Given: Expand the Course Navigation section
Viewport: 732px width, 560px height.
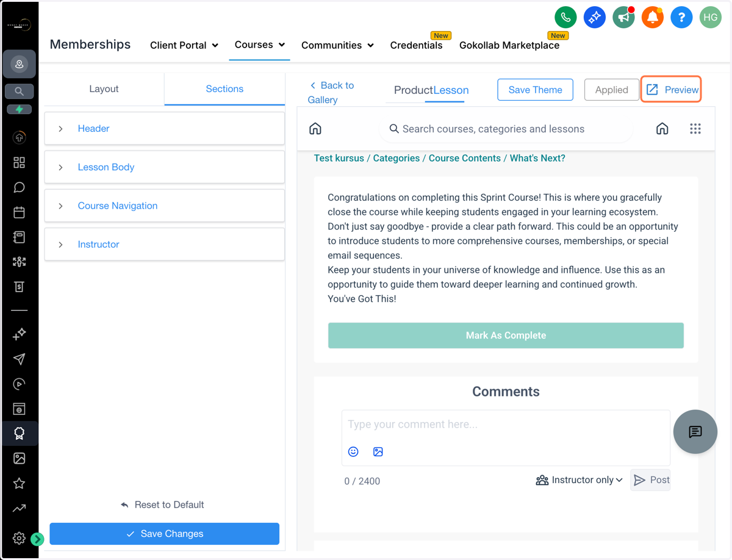Looking at the screenshot, I should (x=165, y=206).
